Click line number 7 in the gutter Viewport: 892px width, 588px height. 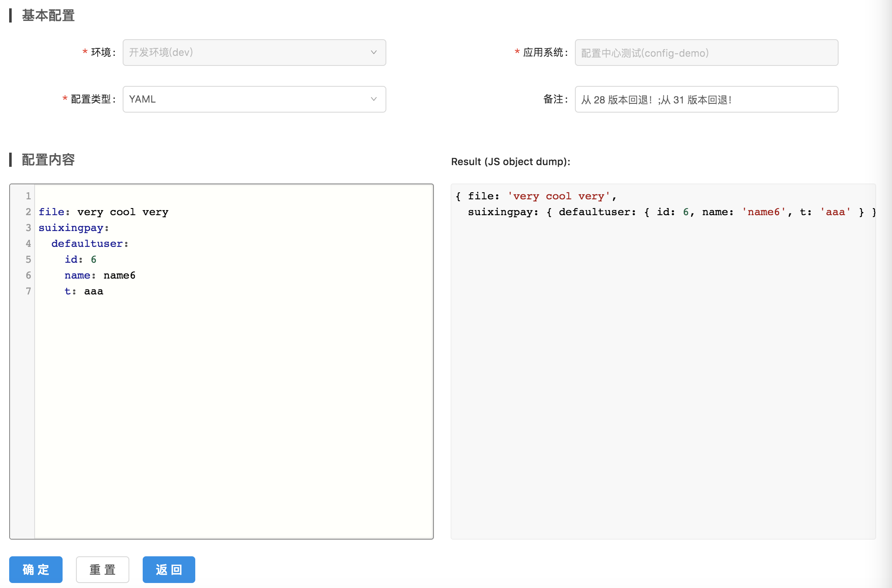[x=28, y=291]
